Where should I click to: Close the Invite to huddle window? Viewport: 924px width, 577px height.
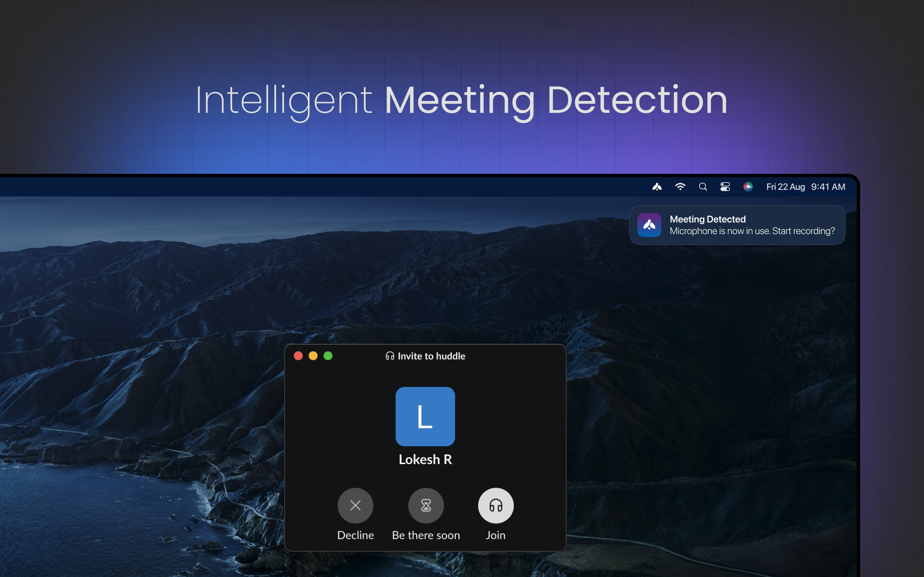(298, 356)
